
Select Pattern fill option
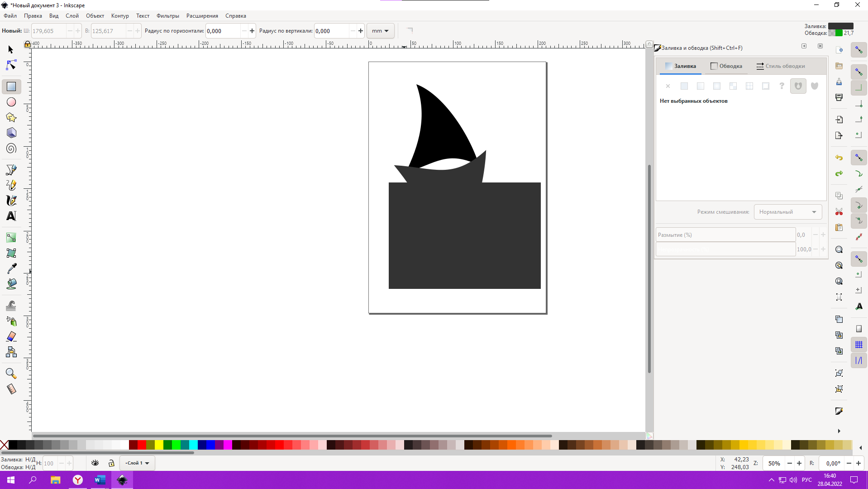coord(749,86)
